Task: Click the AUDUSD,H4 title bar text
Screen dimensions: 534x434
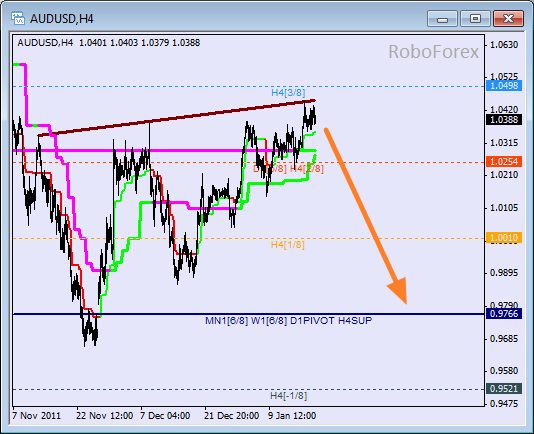Action: click(x=62, y=19)
